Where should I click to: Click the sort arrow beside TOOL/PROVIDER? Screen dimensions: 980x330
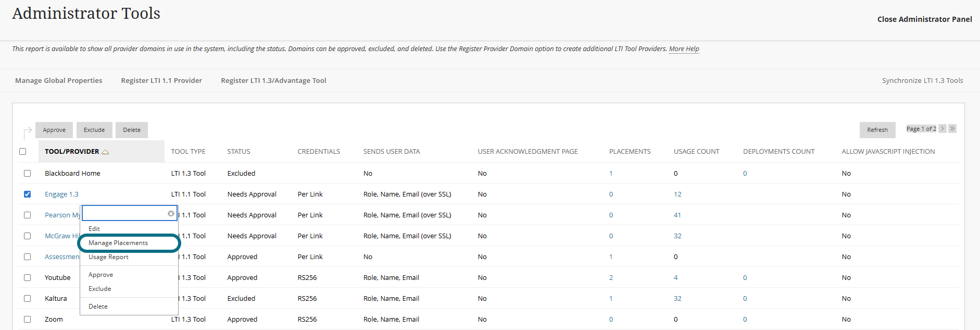pyautogui.click(x=105, y=152)
